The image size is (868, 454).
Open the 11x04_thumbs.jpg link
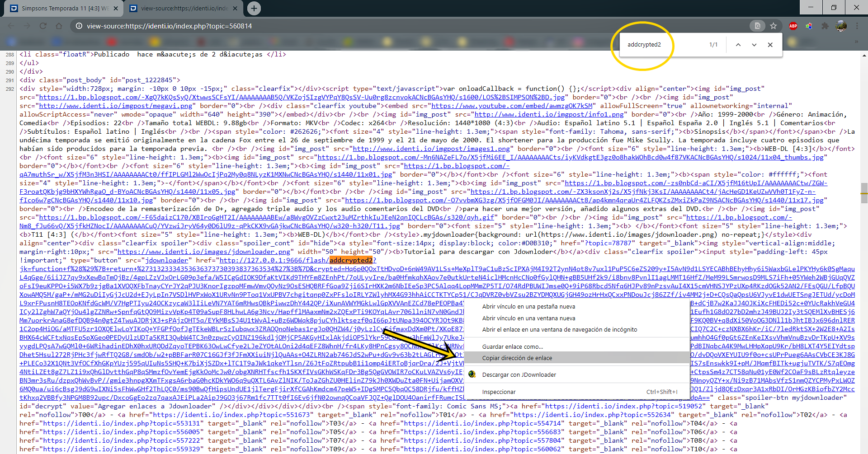pos(571,157)
